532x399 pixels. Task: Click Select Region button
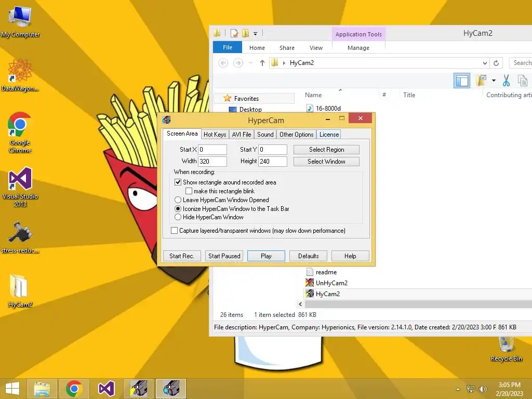326,150
